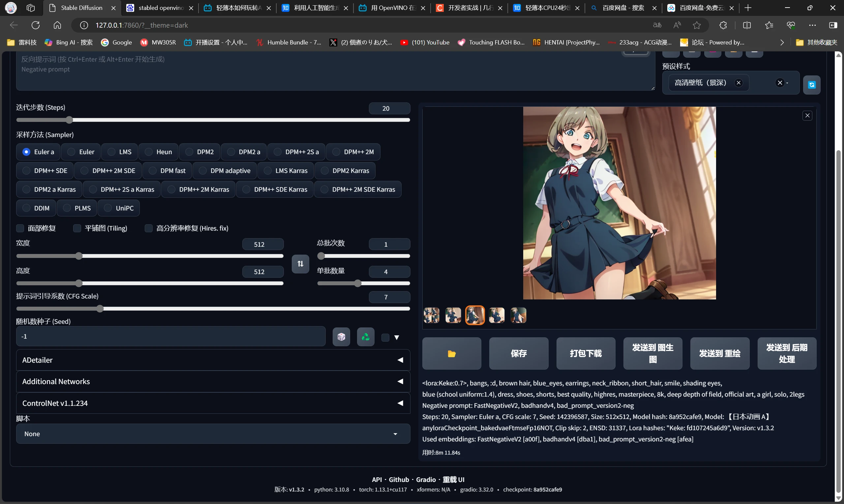Click the favorites star in address bar

[697, 25]
